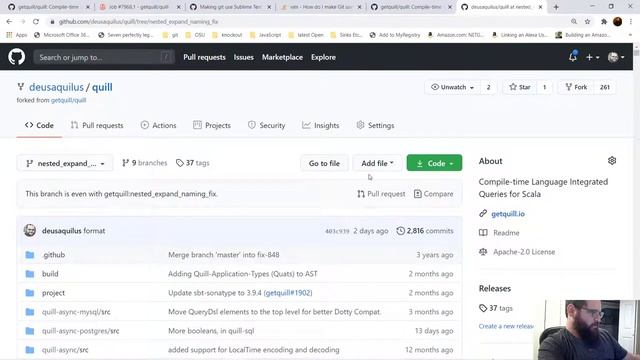
Task: Open the .github folder
Action: [x=54, y=255]
